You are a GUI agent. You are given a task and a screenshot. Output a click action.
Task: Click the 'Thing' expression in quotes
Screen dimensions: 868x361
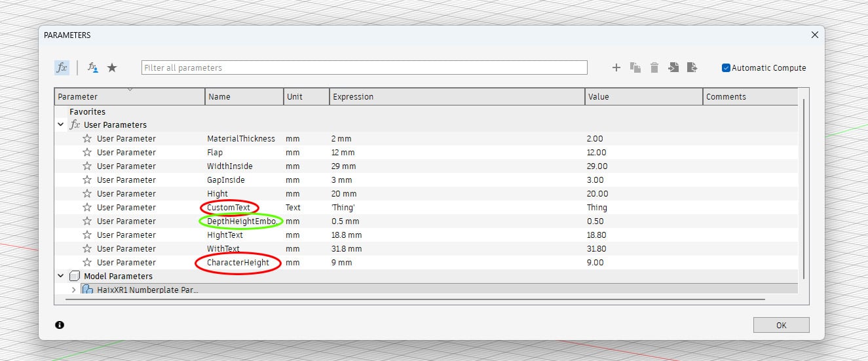[343, 208]
